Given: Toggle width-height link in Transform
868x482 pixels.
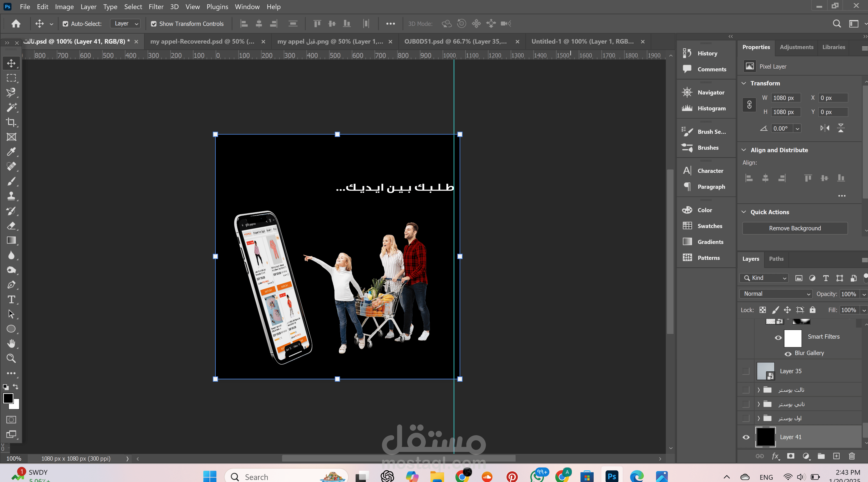Looking at the screenshot, I should tap(749, 105).
